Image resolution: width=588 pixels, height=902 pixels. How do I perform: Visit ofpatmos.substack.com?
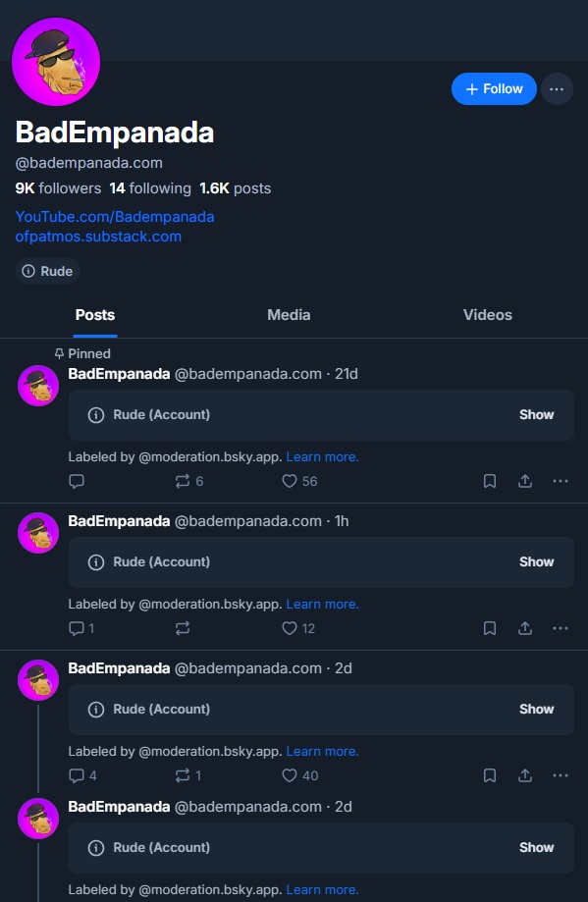[x=99, y=237]
